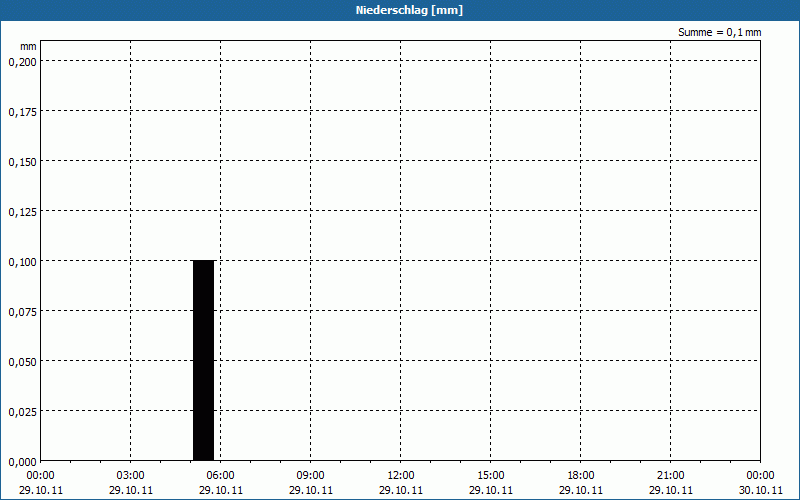Select the 0,050 y-axis label

coord(22,361)
